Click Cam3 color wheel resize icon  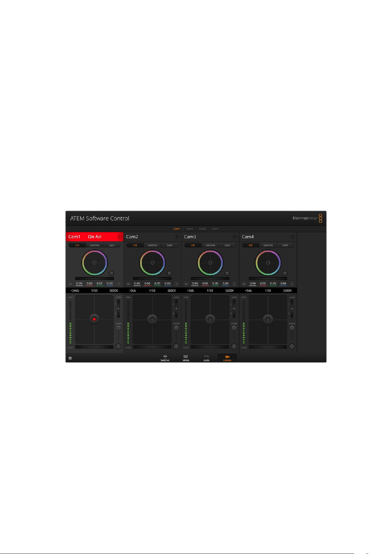[x=227, y=273]
